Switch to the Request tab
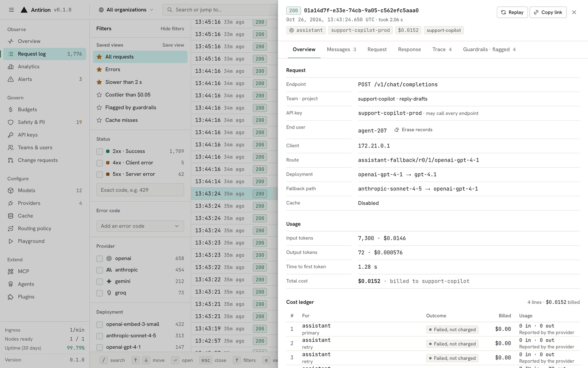 377,49
